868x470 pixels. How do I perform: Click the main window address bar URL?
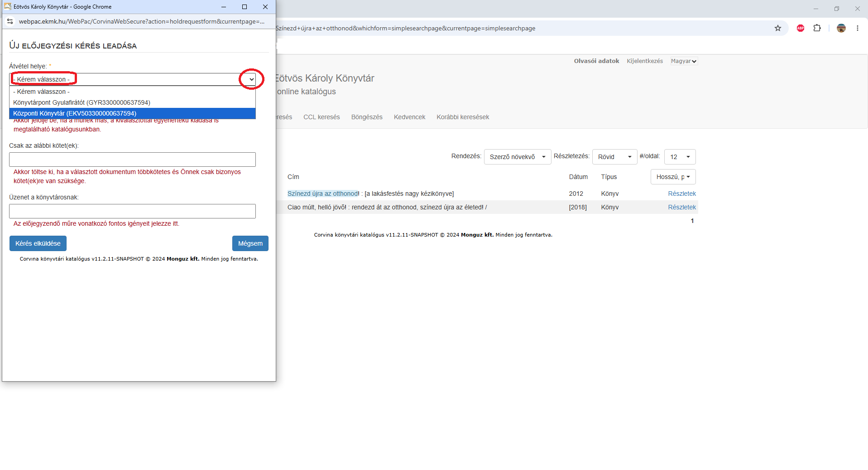(x=406, y=28)
